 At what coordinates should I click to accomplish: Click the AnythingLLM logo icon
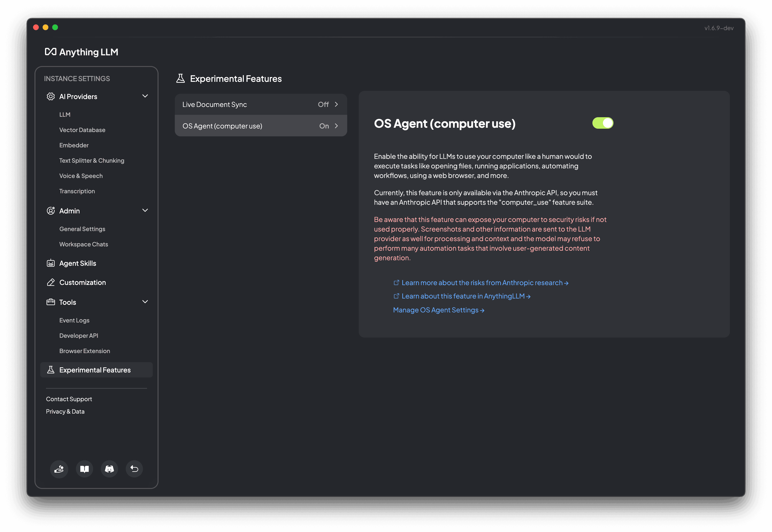click(51, 52)
